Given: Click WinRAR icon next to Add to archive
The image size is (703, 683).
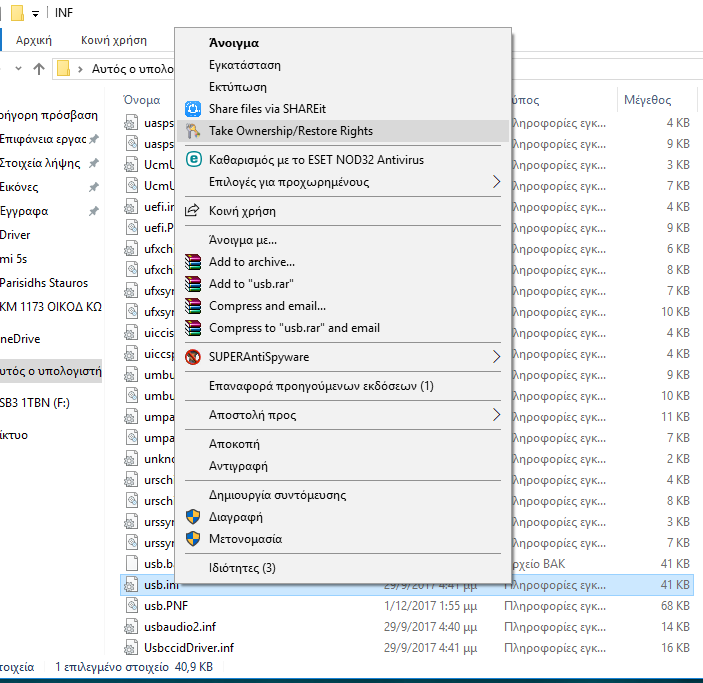Looking at the screenshot, I should 193,262.
